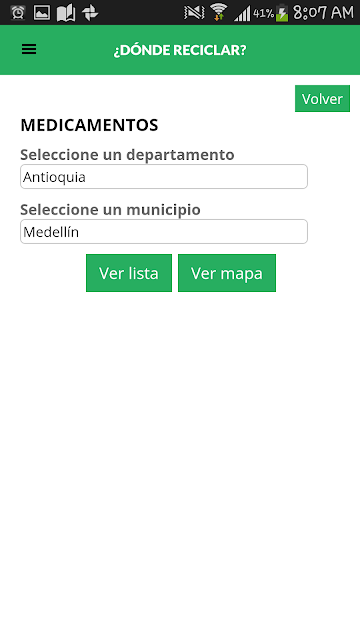The width and height of the screenshot is (360, 640).
Task: Click the Ver lista button
Action: [x=129, y=273]
